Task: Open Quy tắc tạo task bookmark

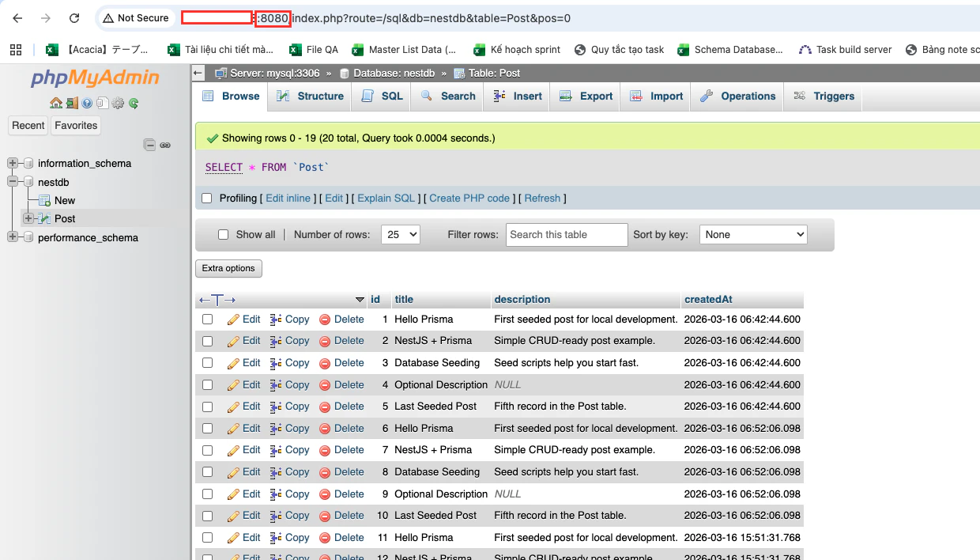Action: pos(619,50)
